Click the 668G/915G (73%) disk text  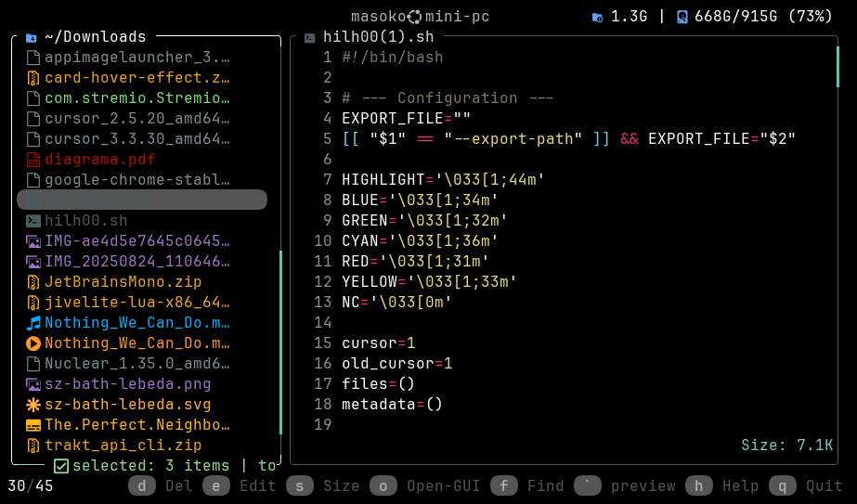point(763,17)
